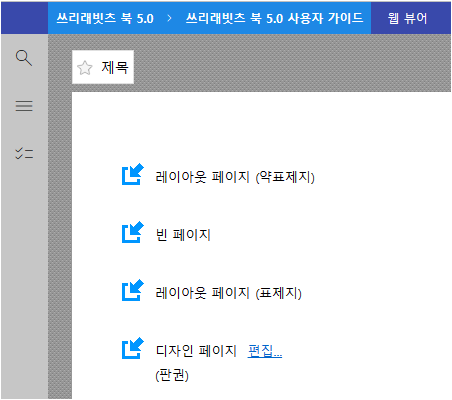Open 쓰리래빗츠 북 5.0 사용자 가이드 breadcrumb

[274, 18]
